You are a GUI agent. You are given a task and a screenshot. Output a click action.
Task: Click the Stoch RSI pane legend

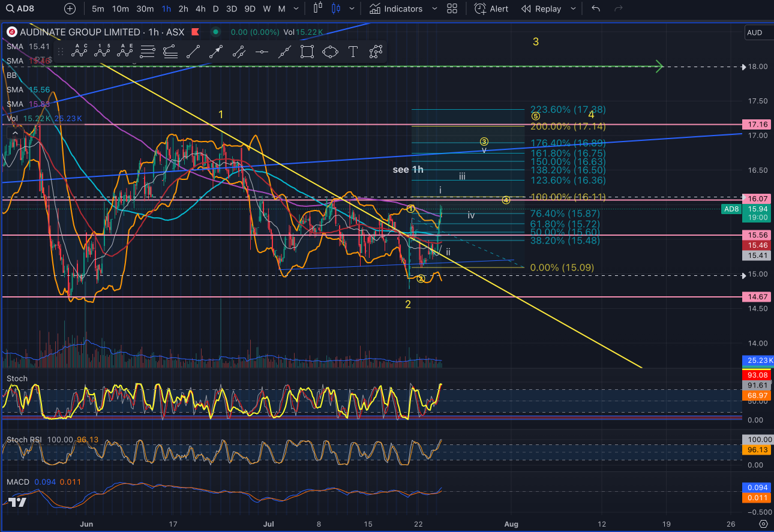pyautogui.click(x=53, y=440)
